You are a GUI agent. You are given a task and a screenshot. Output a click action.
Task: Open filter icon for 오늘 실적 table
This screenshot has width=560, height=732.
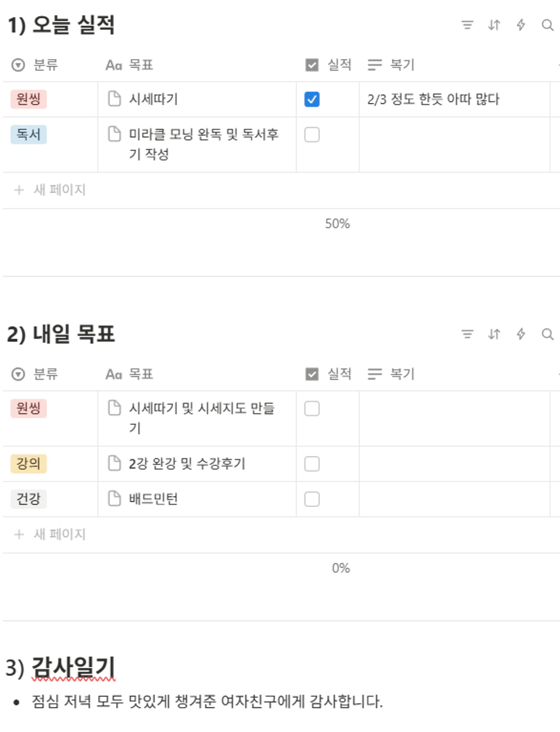467,25
